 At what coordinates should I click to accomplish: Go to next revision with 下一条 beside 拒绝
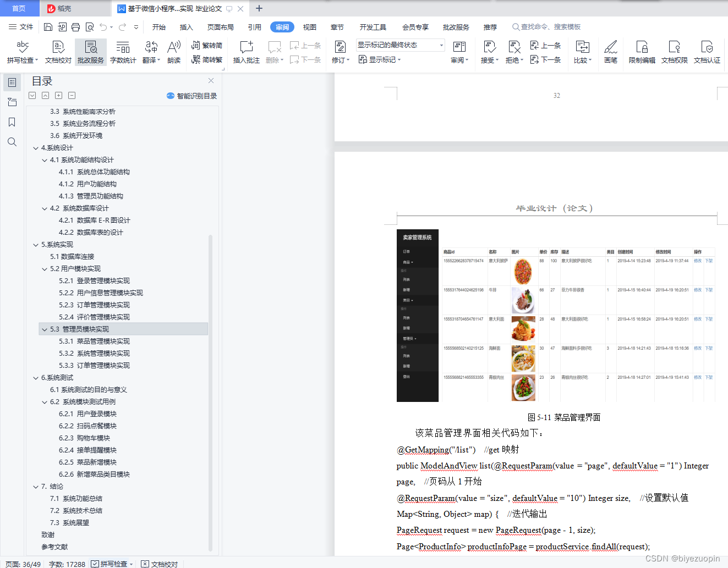(545, 59)
